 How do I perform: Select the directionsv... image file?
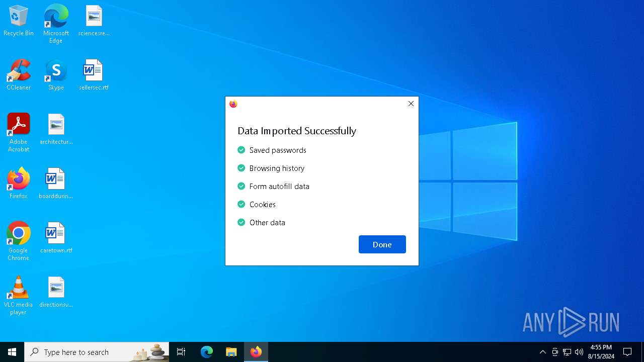coord(56,293)
